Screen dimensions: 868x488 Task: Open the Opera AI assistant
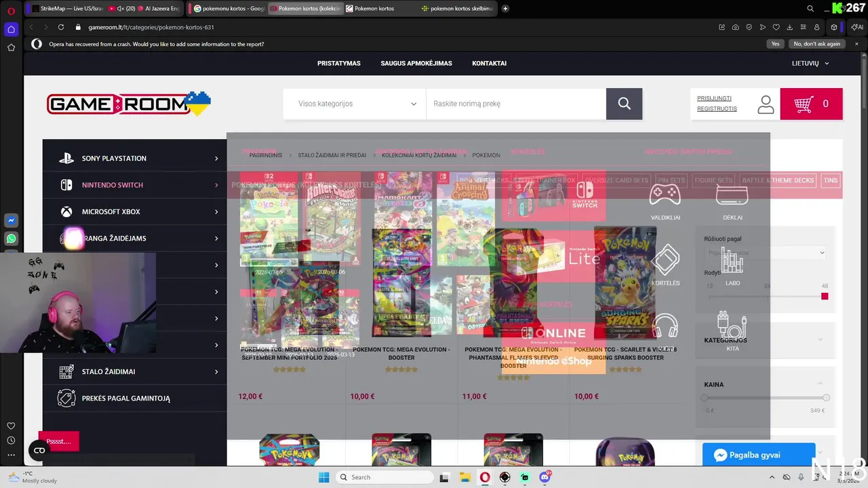(x=857, y=27)
